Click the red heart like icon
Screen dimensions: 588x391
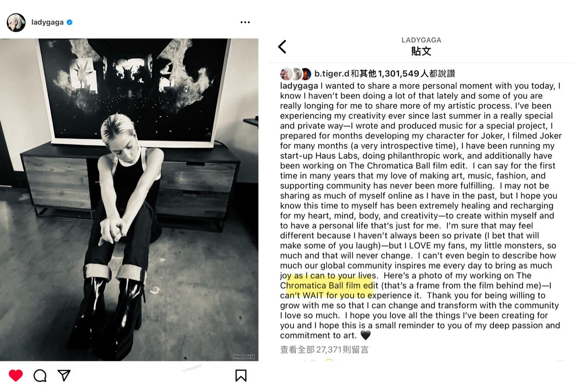[16, 375]
